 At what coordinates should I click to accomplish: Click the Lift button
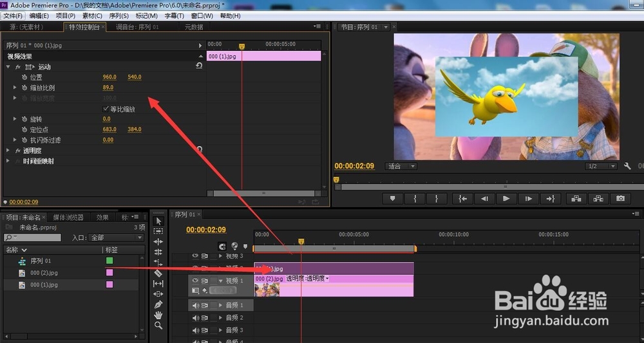[576, 199]
